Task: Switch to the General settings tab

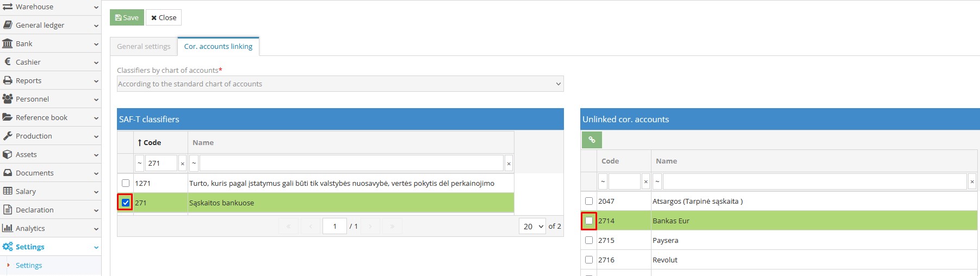Action: pos(144,47)
